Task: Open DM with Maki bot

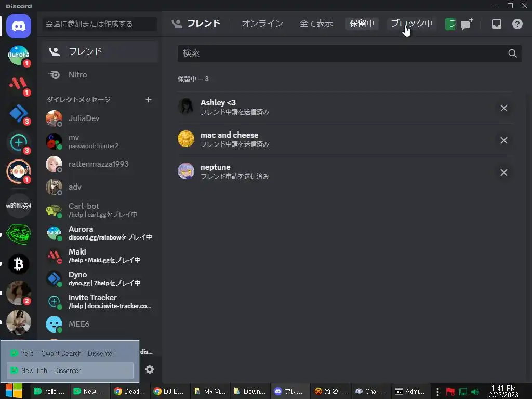Action: [x=100, y=256]
